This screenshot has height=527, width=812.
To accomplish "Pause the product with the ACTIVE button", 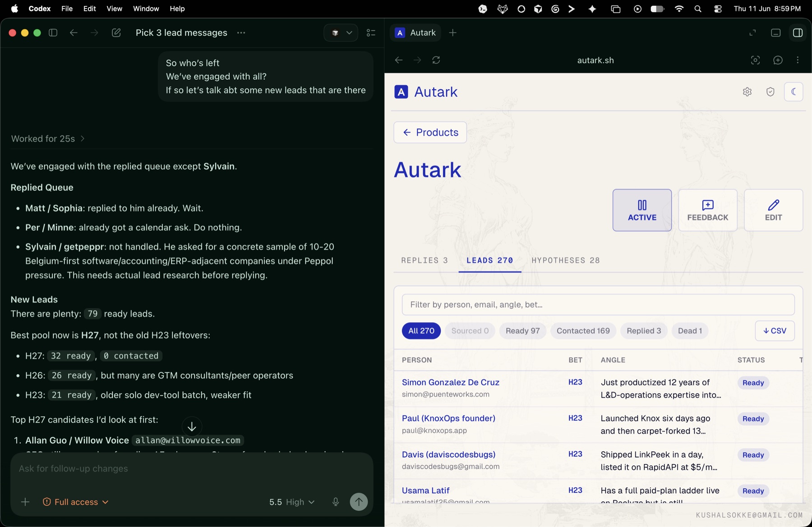I will click(642, 210).
